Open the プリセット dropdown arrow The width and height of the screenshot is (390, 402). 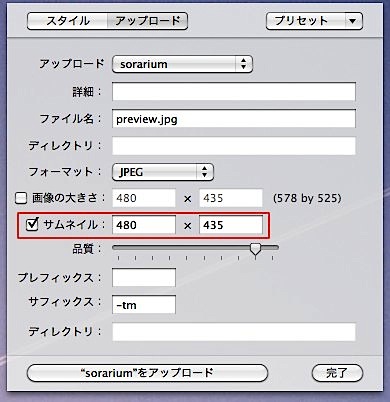coord(353,21)
